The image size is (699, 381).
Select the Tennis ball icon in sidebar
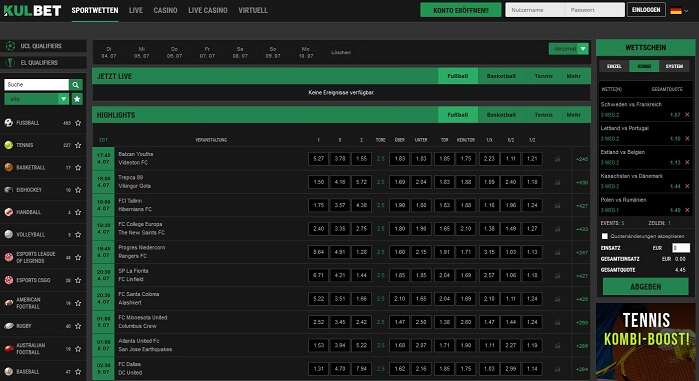tap(8, 145)
